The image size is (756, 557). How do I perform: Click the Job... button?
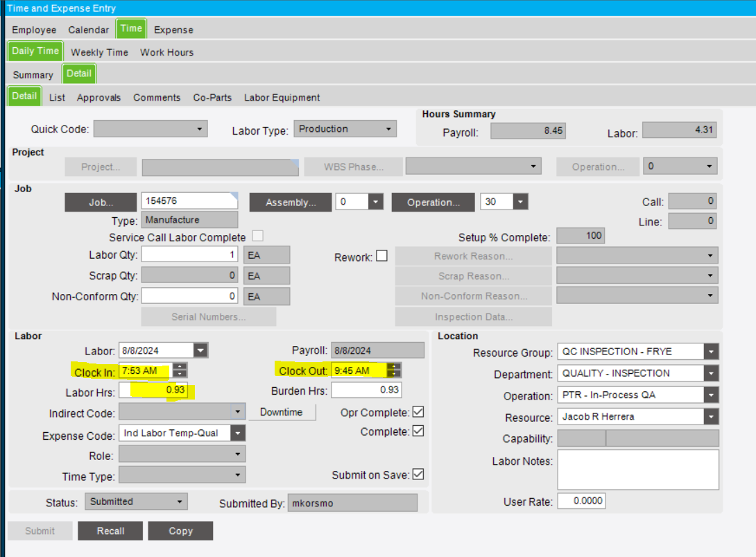pos(101,203)
